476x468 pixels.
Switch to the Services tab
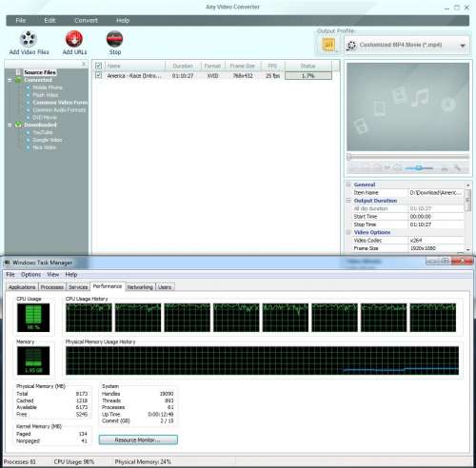(78, 287)
